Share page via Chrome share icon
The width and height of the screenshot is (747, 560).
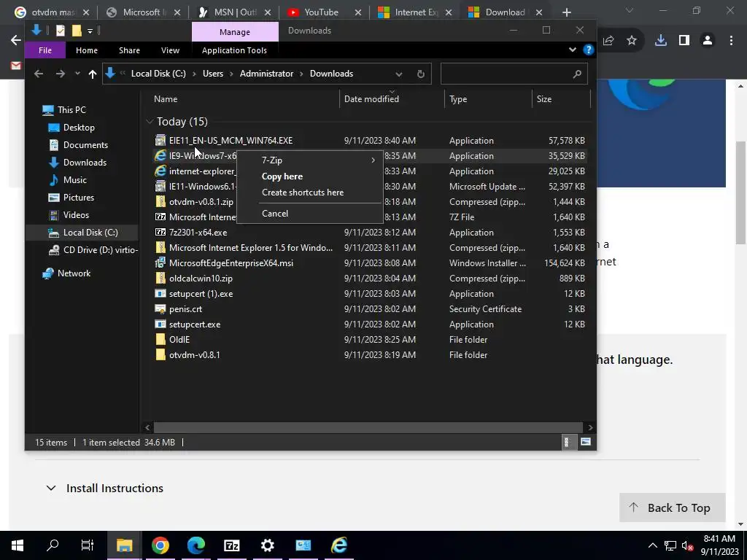(608, 41)
